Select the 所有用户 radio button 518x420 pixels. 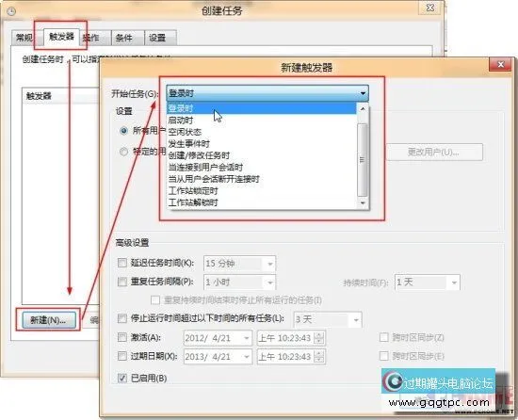click(123, 131)
